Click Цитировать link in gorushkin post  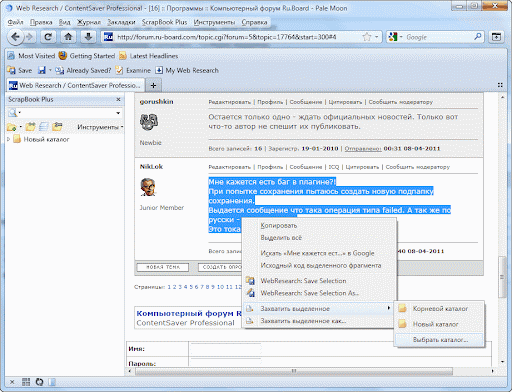pos(345,102)
